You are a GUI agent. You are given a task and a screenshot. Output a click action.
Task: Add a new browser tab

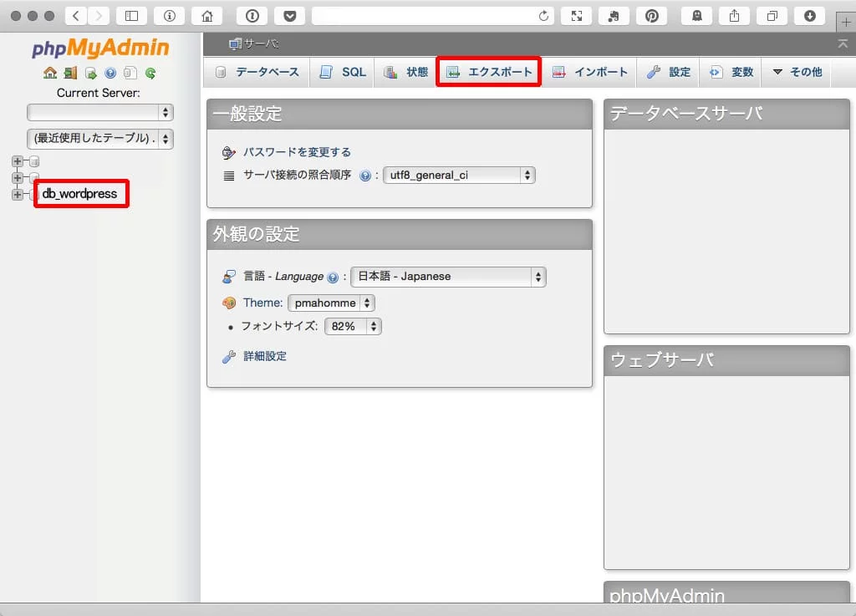[x=846, y=22]
